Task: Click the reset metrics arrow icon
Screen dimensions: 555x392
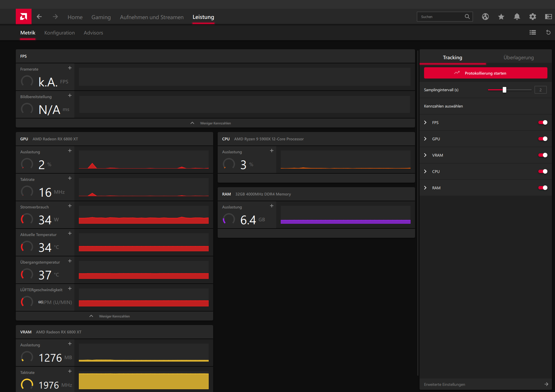Action: pos(548,33)
